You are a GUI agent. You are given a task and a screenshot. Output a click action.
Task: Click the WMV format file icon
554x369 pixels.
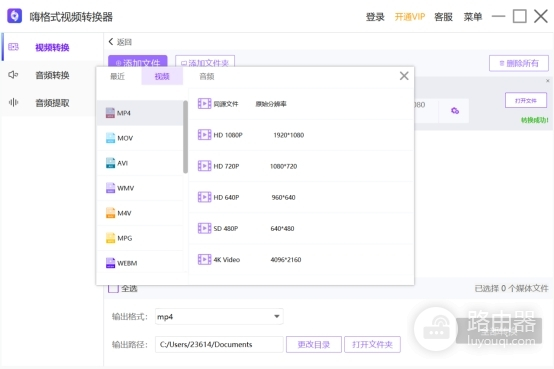pos(110,188)
